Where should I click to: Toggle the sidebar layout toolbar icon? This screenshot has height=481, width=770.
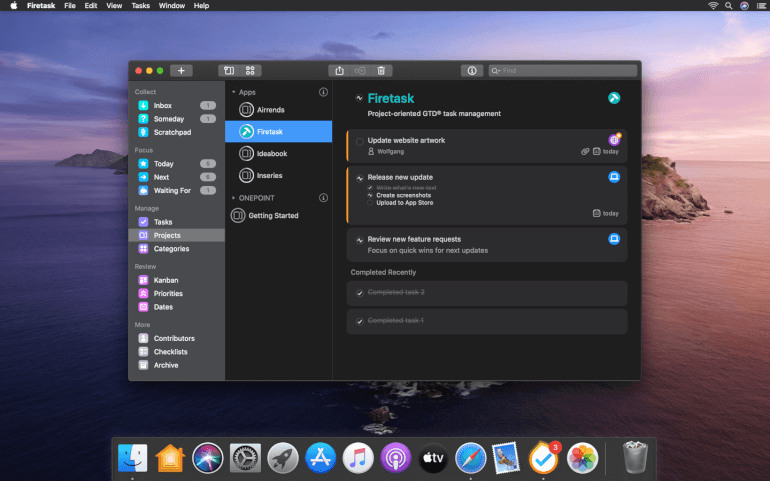tap(229, 71)
